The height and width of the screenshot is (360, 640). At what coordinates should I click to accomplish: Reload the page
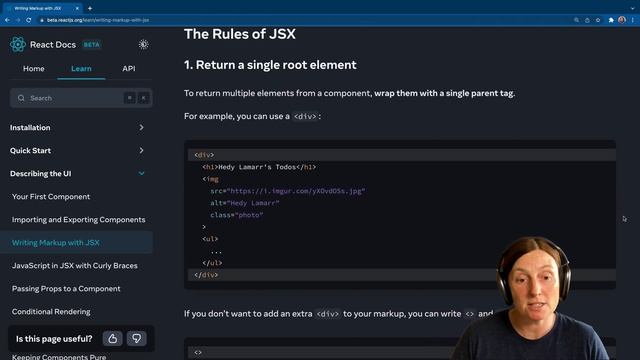coord(29,20)
